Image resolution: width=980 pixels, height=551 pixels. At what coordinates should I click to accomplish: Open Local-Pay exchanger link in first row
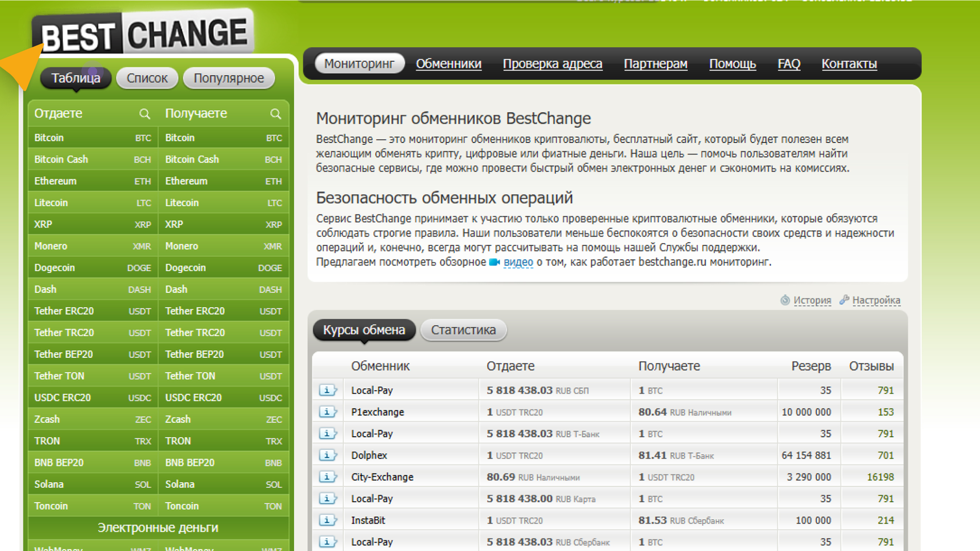click(x=372, y=391)
